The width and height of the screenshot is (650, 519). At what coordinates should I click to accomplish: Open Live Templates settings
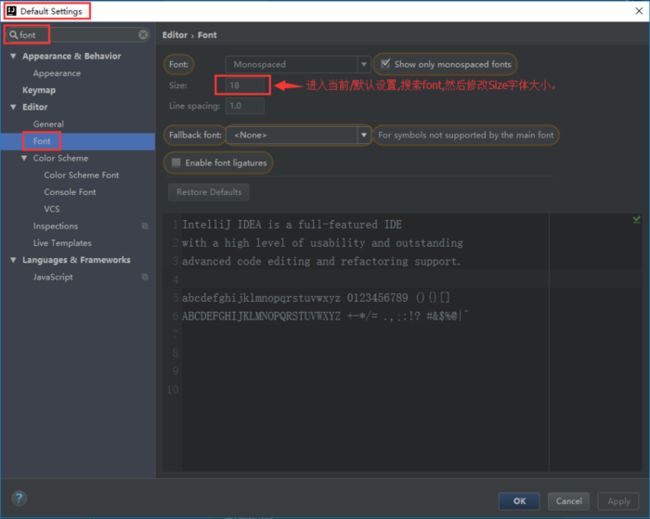tap(62, 243)
